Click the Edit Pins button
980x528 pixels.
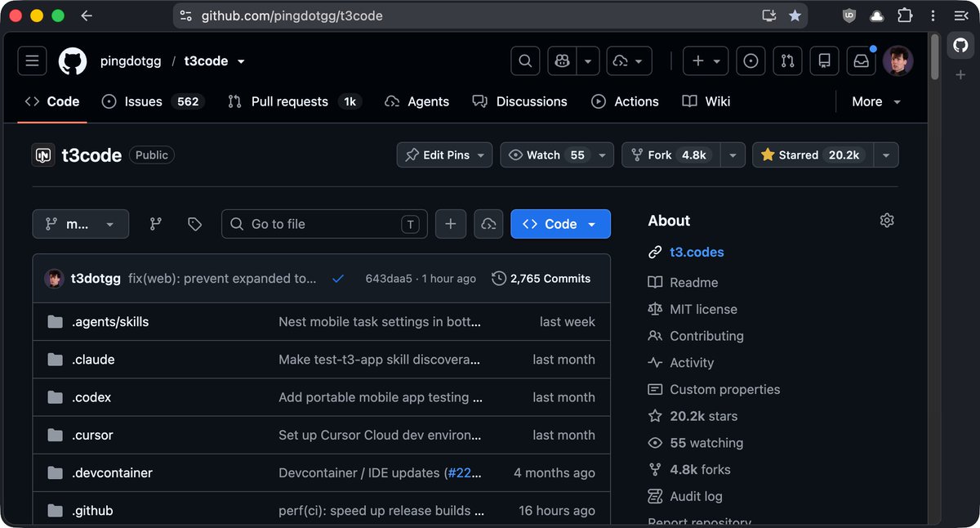pos(444,155)
